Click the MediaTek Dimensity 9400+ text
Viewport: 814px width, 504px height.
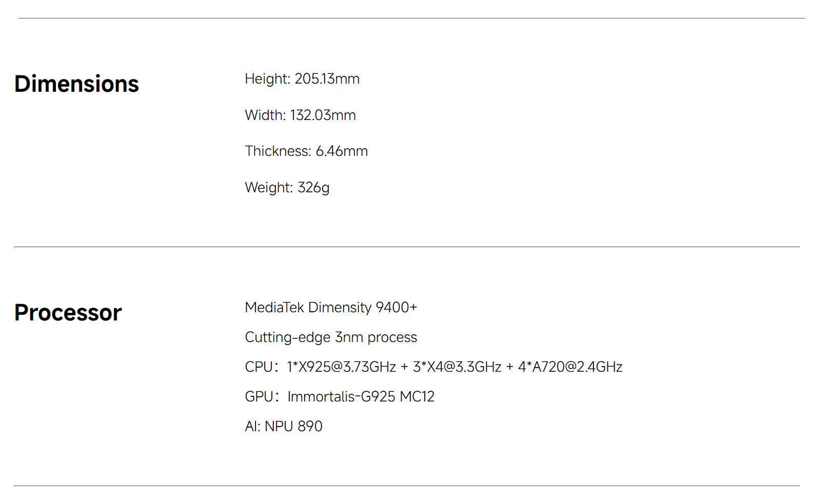(x=331, y=308)
